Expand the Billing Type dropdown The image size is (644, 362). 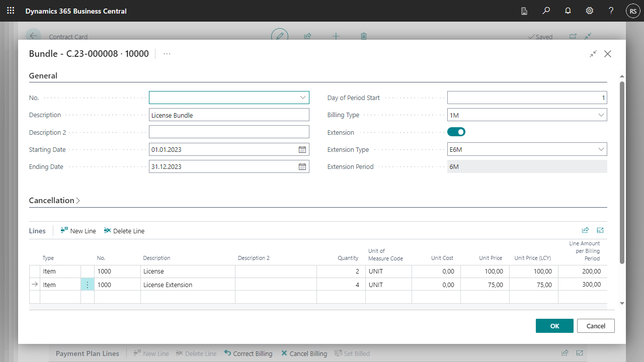click(601, 115)
